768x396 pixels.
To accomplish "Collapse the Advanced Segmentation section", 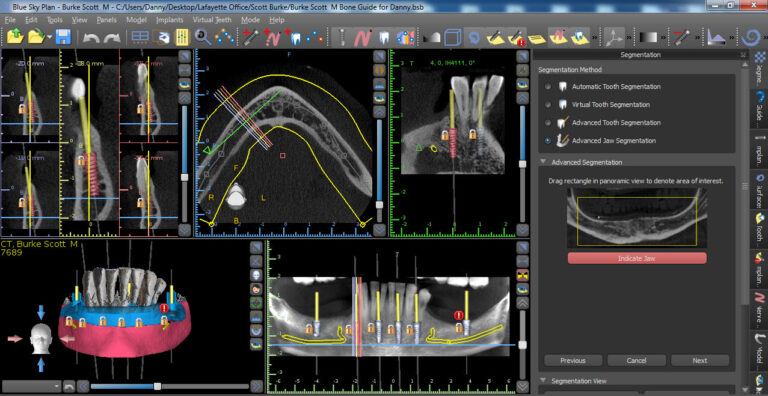I will pyautogui.click(x=543, y=162).
